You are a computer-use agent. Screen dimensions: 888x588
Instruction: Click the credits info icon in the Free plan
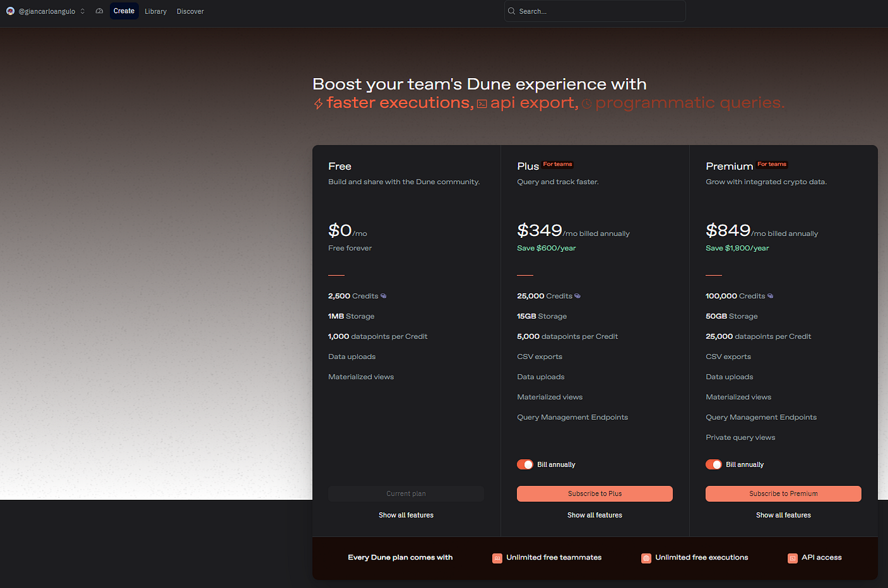[x=384, y=296]
